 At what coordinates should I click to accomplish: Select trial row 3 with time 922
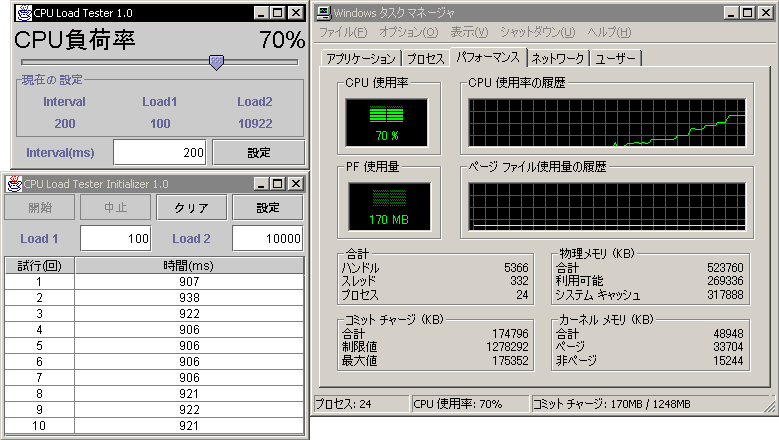(155, 313)
